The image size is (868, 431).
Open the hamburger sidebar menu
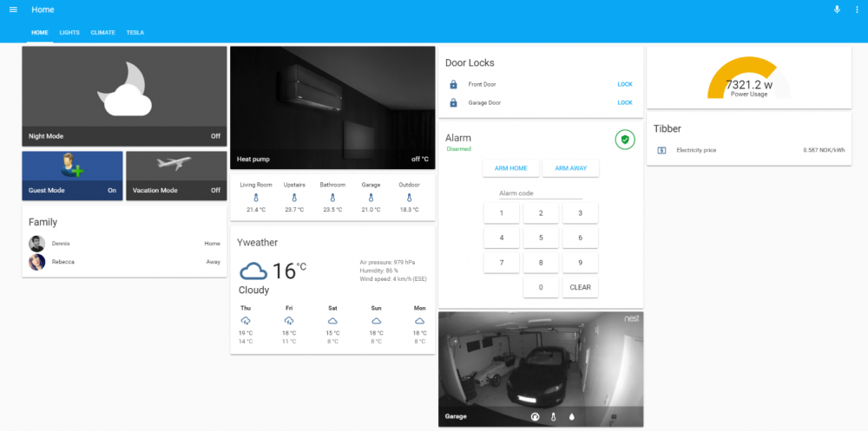13,10
